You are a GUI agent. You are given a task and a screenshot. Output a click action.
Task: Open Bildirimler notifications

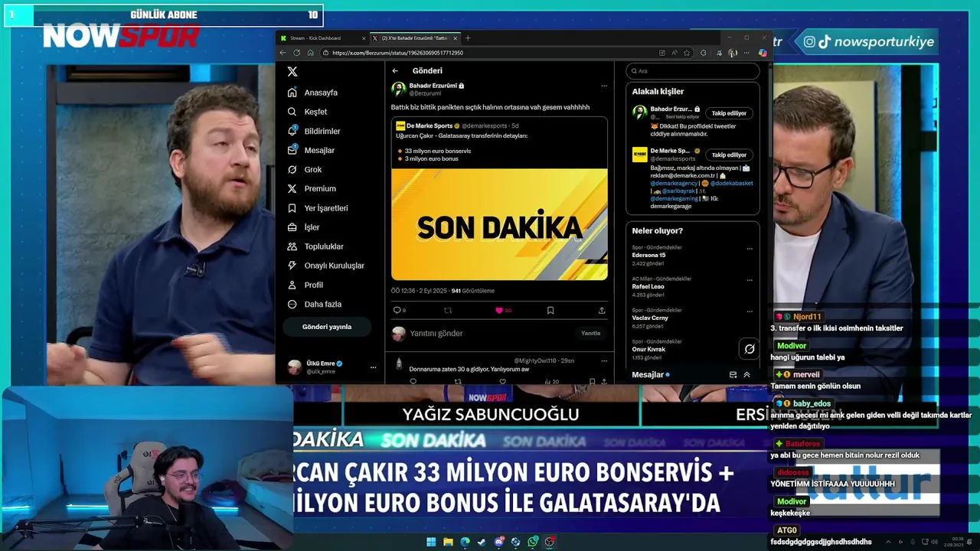[x=314, y=131]
